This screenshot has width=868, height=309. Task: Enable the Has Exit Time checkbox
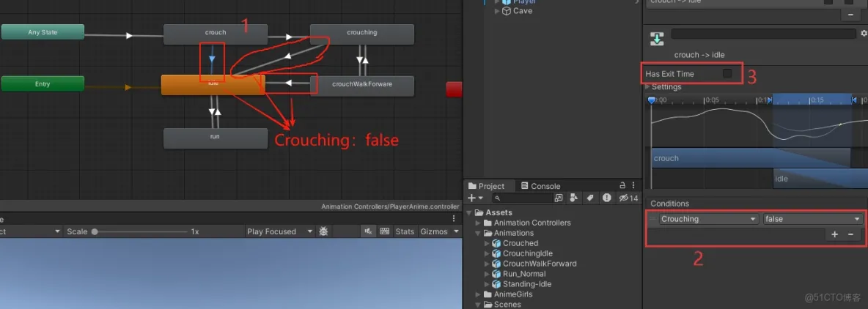pos(727,73)
